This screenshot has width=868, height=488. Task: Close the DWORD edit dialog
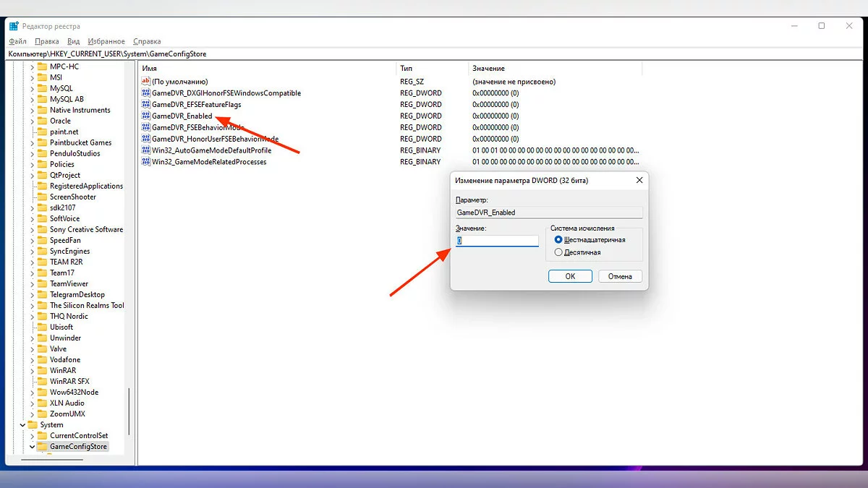pos(639,180)
